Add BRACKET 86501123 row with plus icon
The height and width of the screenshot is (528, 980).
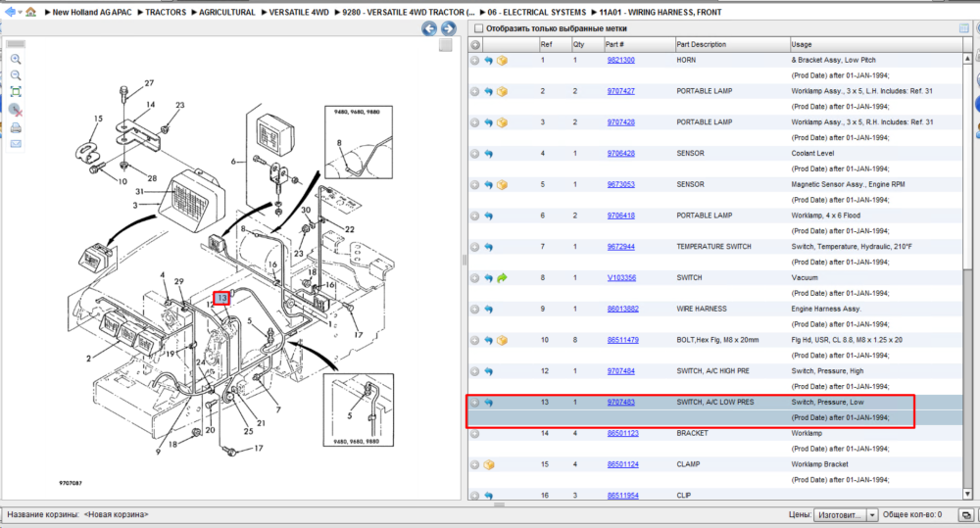click(x=475, y=434)
